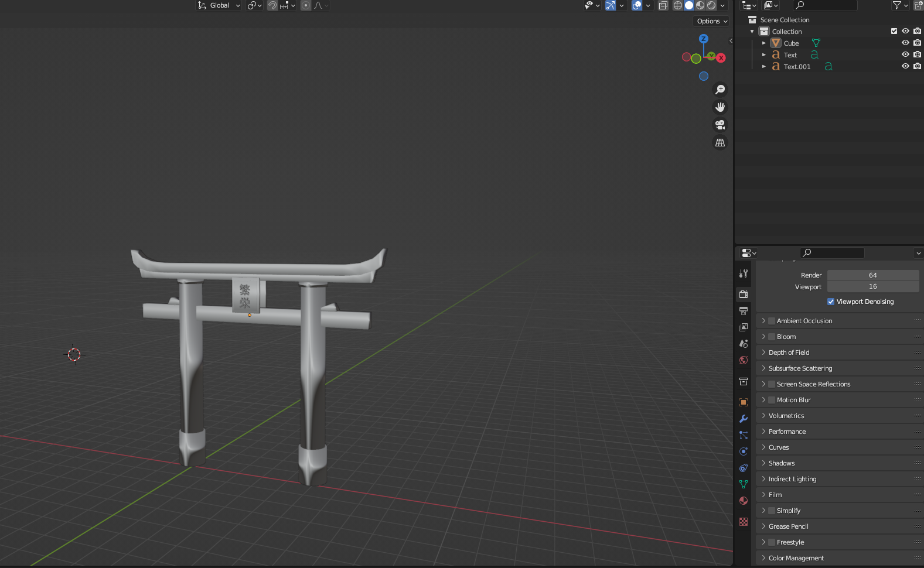Toggle proportional editing icon
Image resolution: width=924 pixels, height=568 pixels.
[x=306, y=5]
